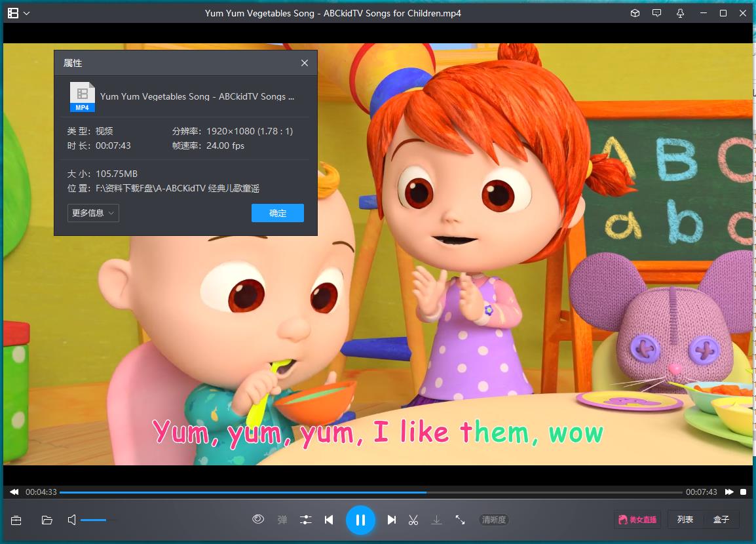Click the rewind button left of 00:04:33
Screen dimensions: 756x544
coord(14,492)
